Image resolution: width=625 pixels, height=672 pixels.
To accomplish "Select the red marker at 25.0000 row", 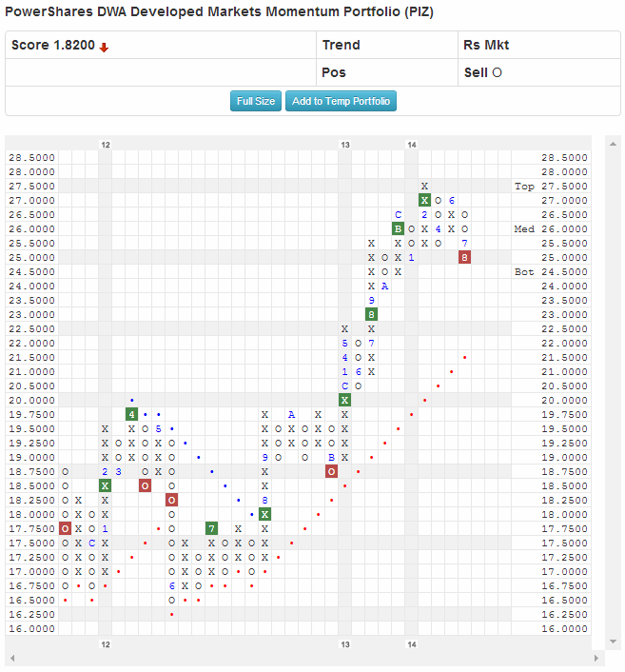I will click(x=464, y=257).
